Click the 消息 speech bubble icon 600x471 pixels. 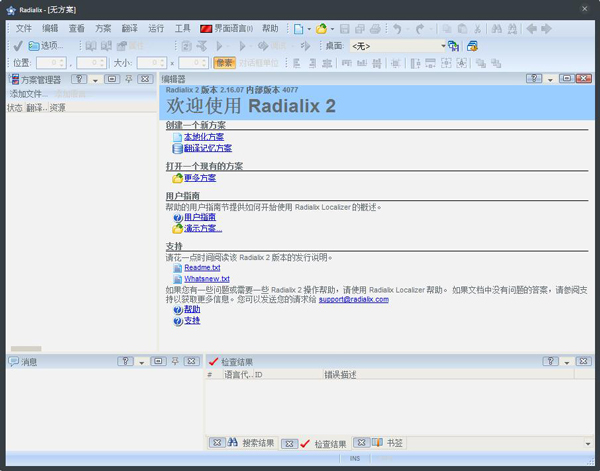[x=13, y=361]
